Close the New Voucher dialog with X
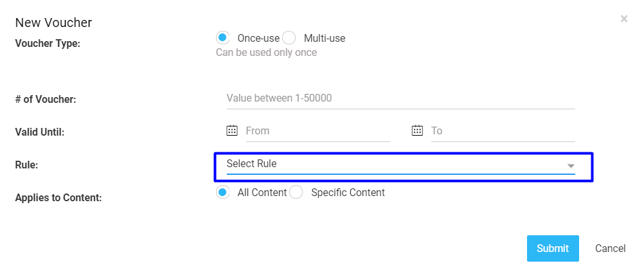 pyautogui.click(x=624, y=19)
